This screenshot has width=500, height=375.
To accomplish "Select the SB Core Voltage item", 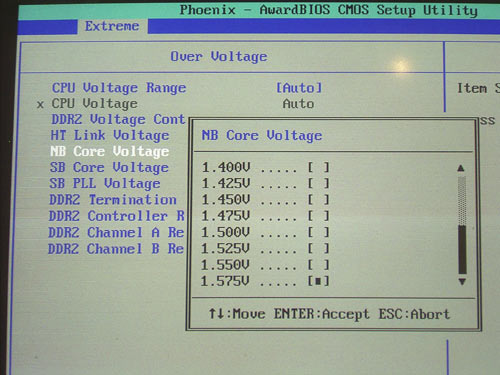I will (x=109, y=167).
